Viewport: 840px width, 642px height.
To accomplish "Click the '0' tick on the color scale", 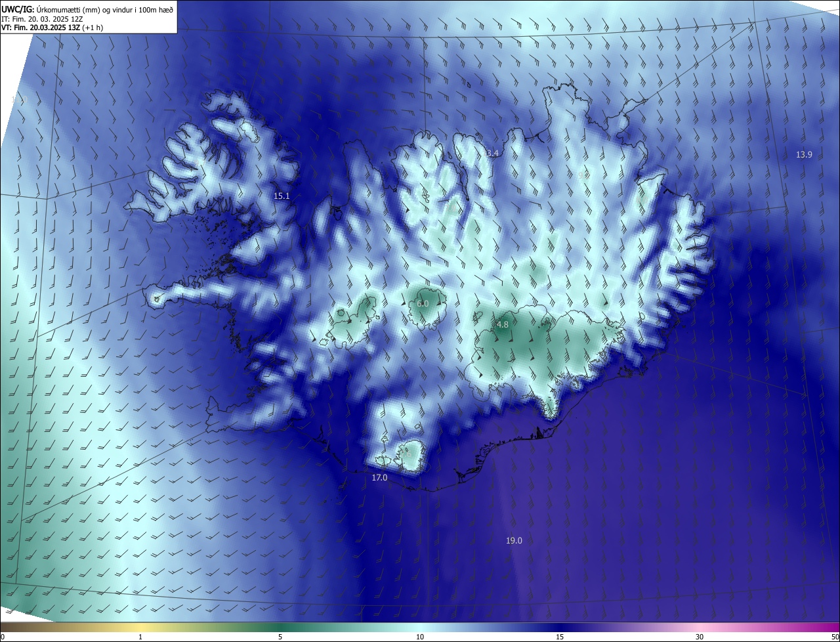I will [x=3, y=637].
